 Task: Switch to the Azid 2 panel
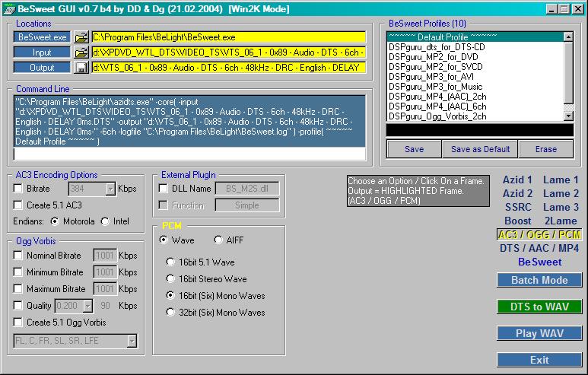(517, 193)
